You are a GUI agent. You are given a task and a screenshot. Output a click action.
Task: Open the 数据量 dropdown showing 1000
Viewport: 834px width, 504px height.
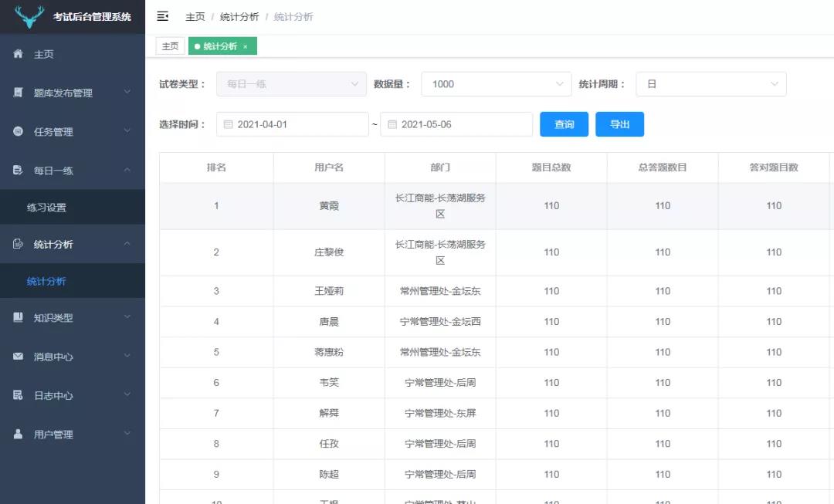pyautogui.click(x=495, y=84)
